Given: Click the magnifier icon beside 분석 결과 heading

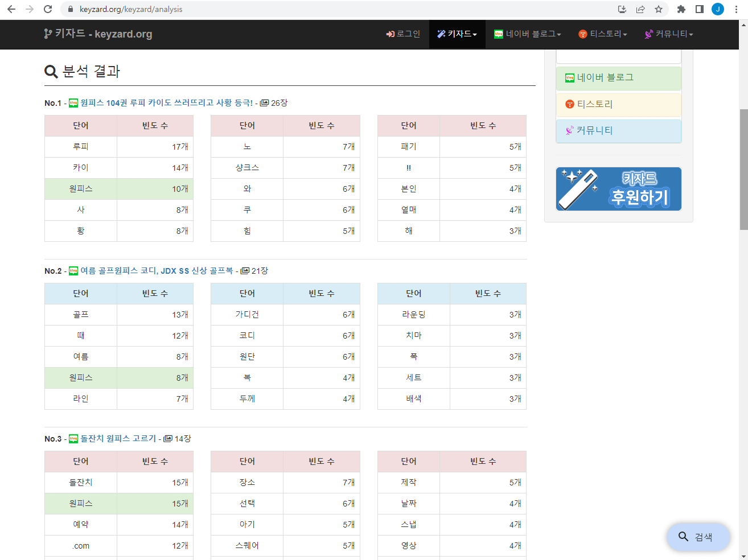Looking at the screenshot, I should pos(50,72).
